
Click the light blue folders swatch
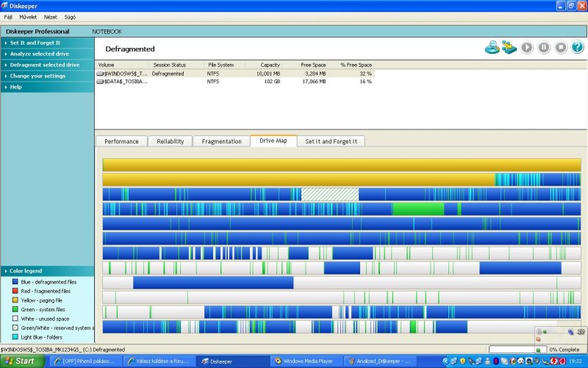click(x=15, y=337)
